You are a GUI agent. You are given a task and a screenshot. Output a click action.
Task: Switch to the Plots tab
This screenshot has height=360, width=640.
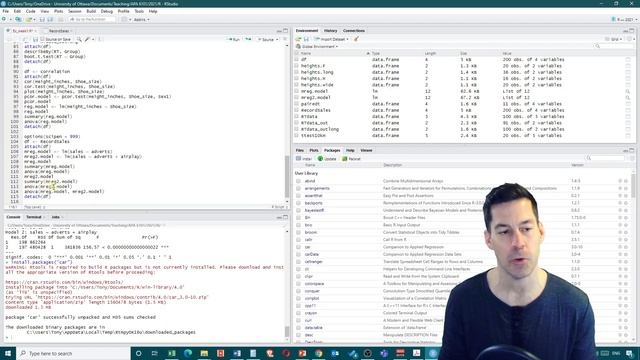[313, 150]
